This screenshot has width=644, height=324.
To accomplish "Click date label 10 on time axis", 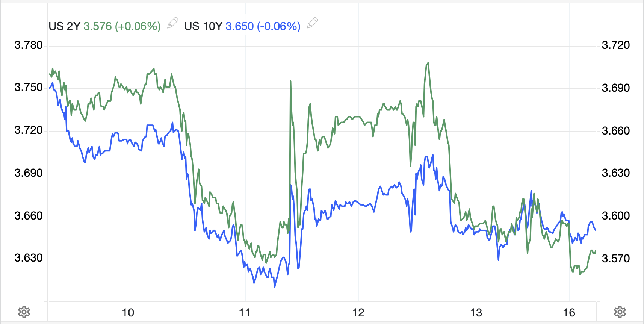I will (x=128, y=313).
